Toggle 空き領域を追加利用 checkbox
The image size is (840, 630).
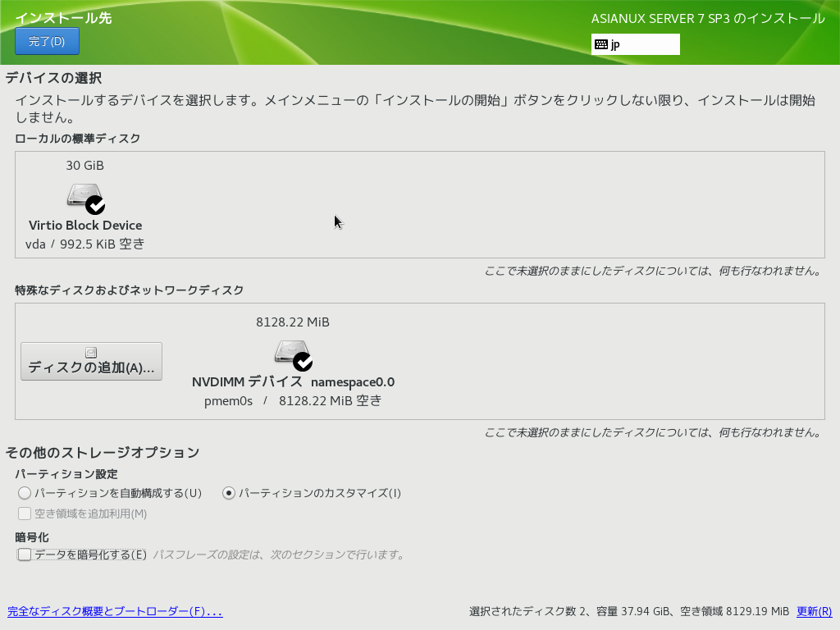click(x=25, y=514)
